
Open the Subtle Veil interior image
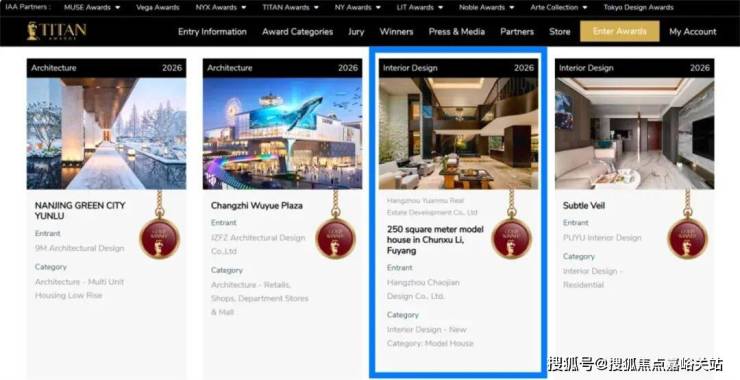point(635,134)
